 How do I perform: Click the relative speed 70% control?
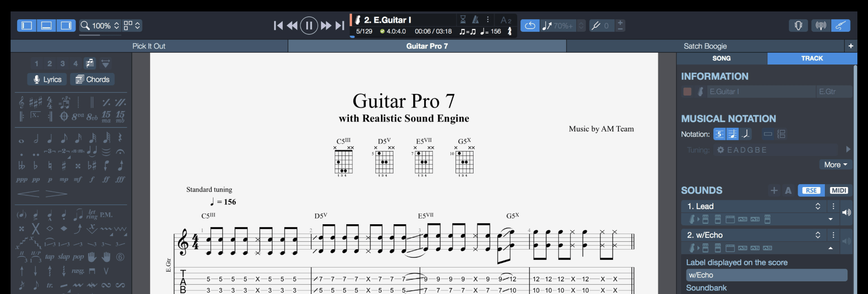558,26
